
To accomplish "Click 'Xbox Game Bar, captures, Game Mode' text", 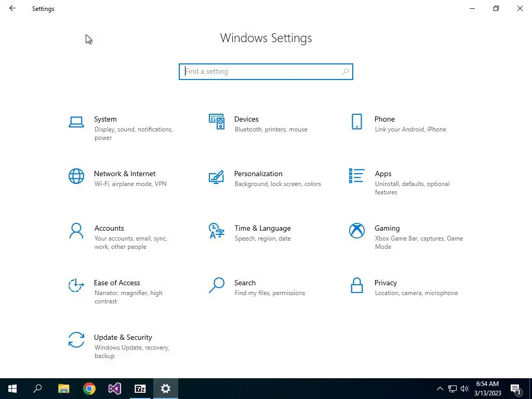I will pos(419,243).
